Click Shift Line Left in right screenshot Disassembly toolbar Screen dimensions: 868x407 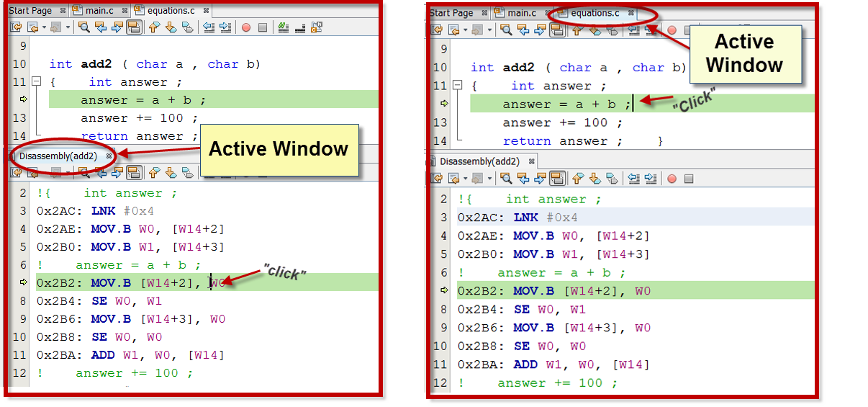click(633, 178)
